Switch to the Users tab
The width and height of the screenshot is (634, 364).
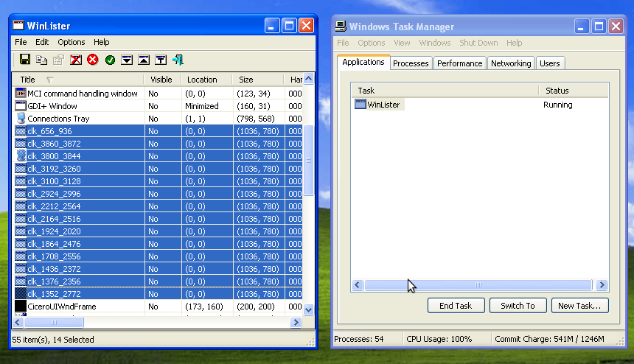coord(550,63)
